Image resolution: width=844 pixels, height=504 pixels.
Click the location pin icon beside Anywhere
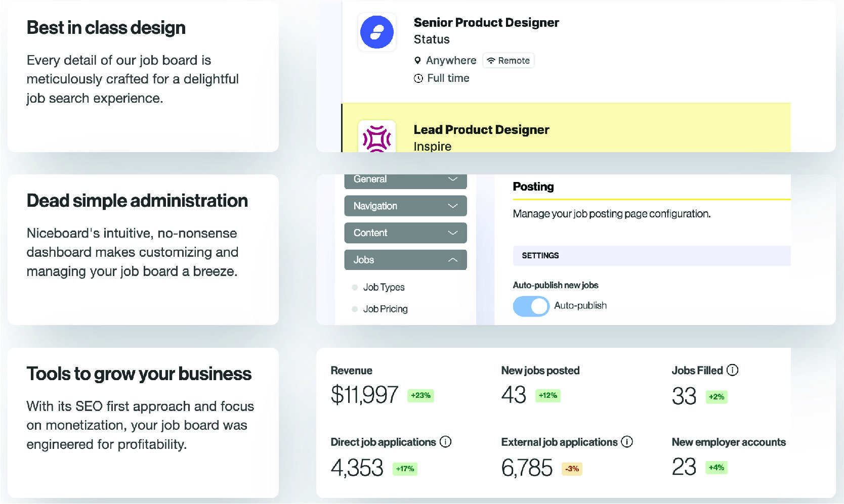(418, 60)
